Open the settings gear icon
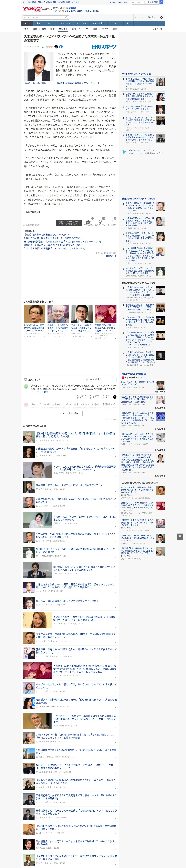186x868 pixels. click(x=161, y=18)
